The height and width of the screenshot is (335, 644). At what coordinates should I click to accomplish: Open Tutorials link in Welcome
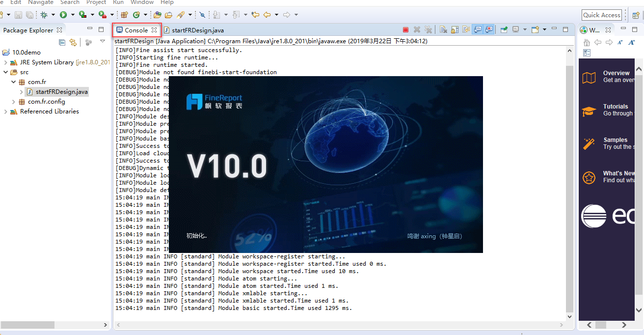616,107
